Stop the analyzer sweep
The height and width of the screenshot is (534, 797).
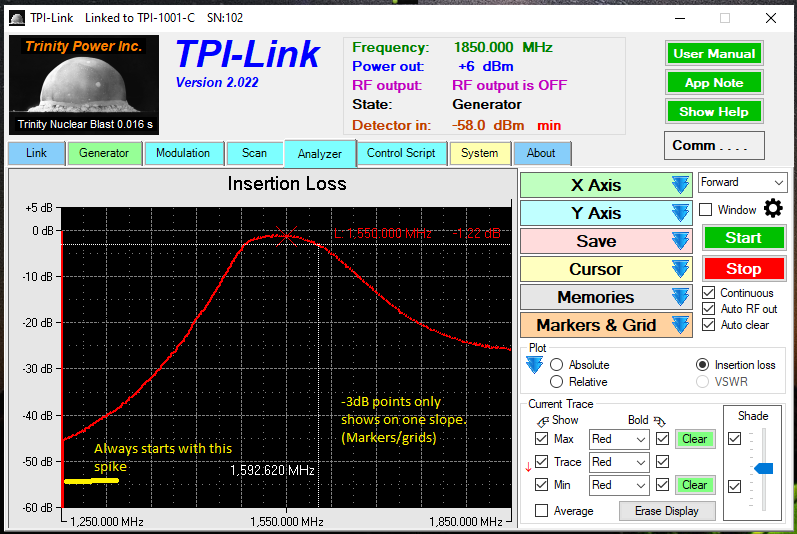[744, 269]
